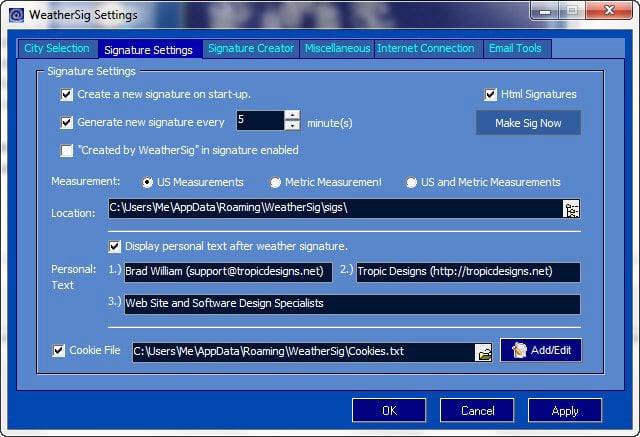This screenshot has width=640, height=437.
Task: Go to the Email Tools tab
Action: coord(516,48)
